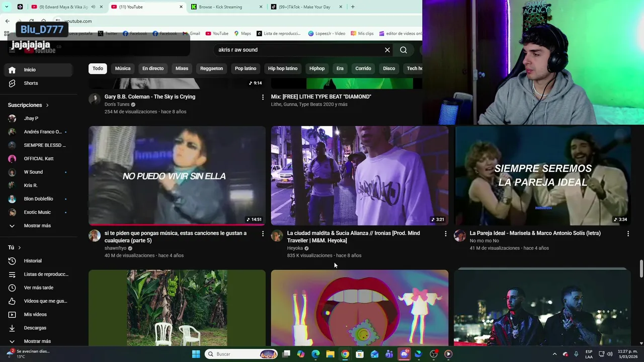Screen dimensions: 644x362
Task: Select the Música filter chip
Action: (x=123, y=68)
